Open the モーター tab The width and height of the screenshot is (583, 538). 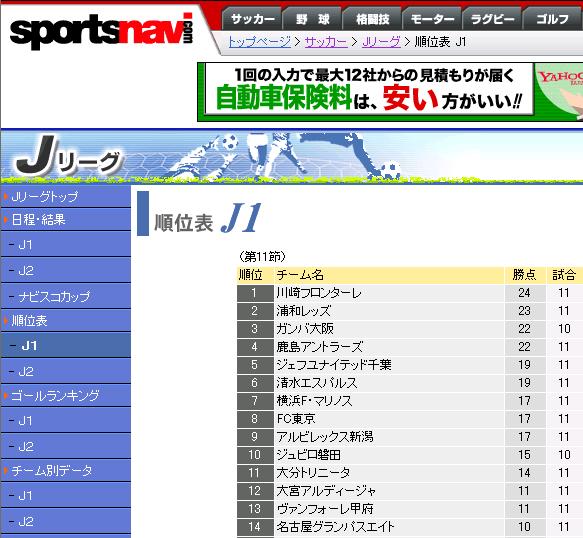(432, 19)
